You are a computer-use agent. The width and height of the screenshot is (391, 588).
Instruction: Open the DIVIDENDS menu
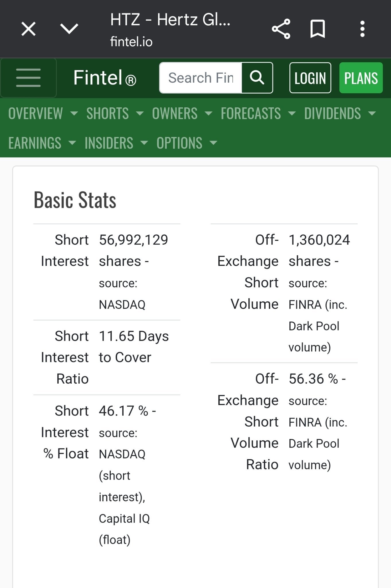pyautogui.click(x=340, y=113)
